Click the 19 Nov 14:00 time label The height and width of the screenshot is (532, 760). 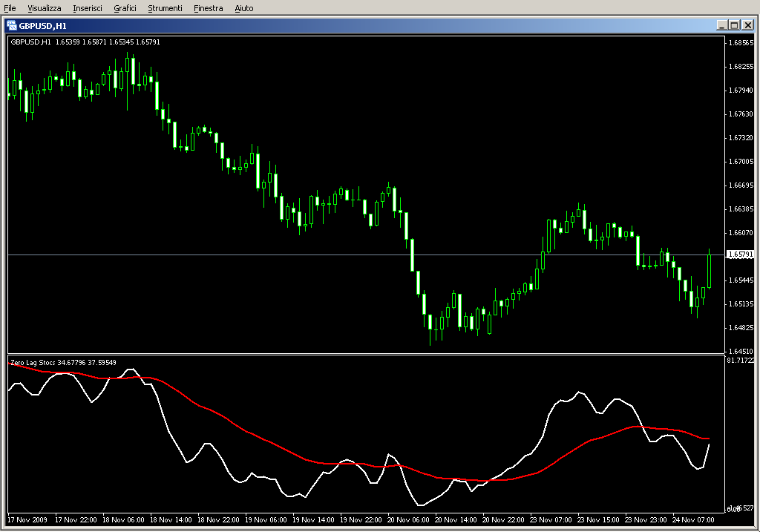tap(313, 519)
